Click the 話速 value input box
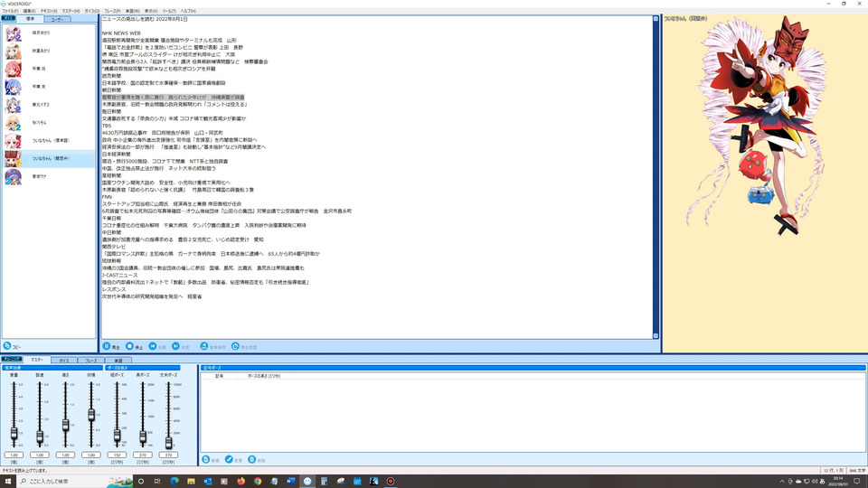The width and height of the screenshot is (868, 488). [40, 455]
